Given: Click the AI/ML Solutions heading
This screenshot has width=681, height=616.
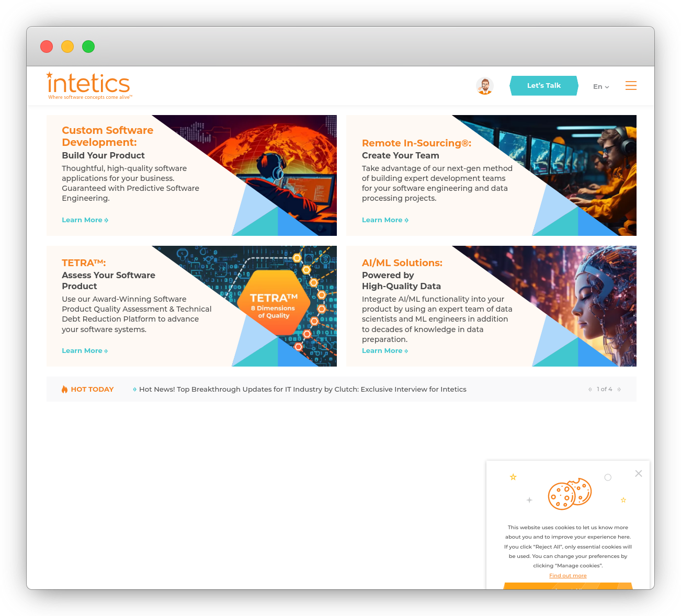Looking at the screenshot, I should (x=402, y=263).
